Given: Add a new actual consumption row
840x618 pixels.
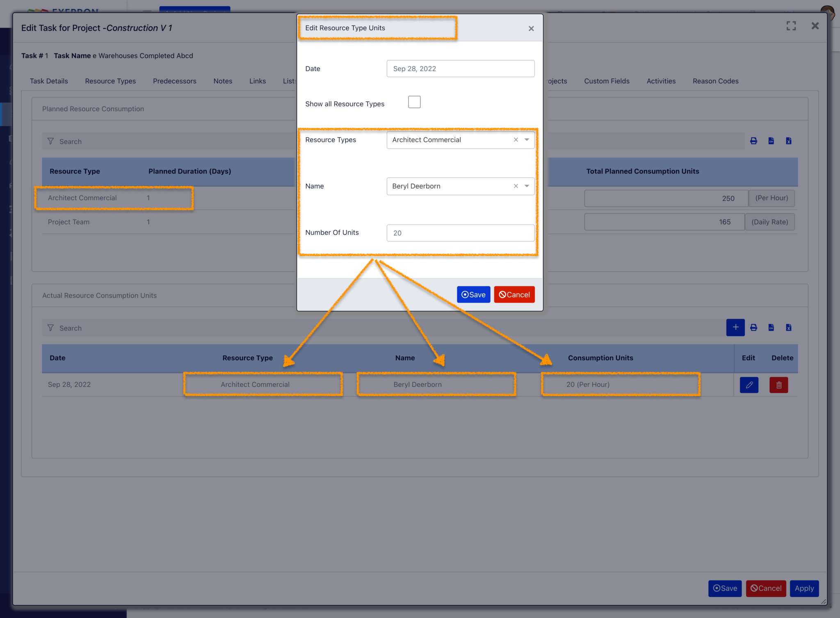Looking at the screenshot, I should coord(735,327).
